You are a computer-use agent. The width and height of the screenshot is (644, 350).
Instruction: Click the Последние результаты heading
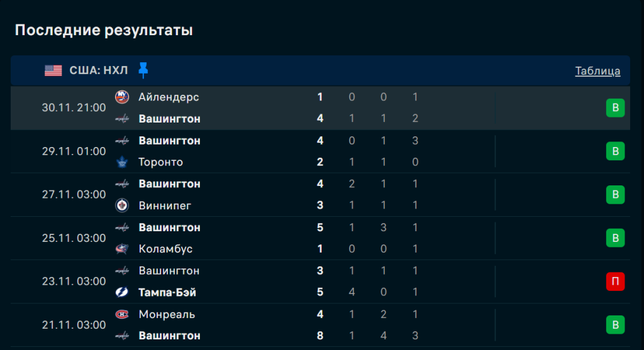point(104,30)
